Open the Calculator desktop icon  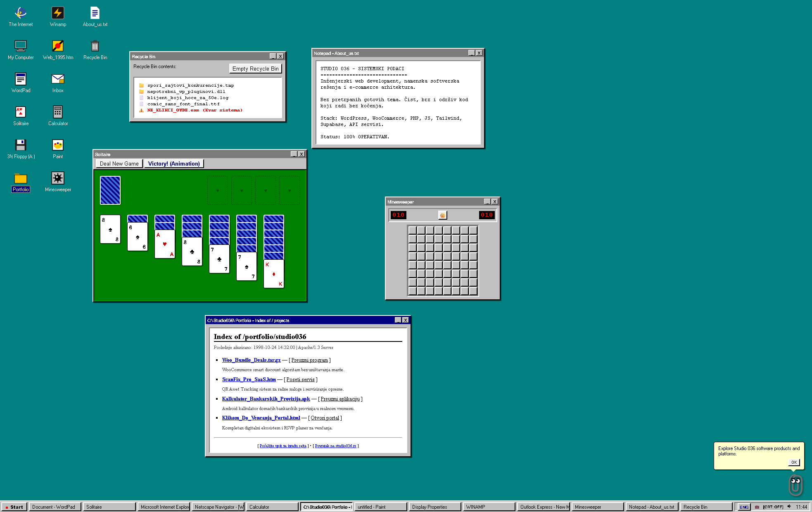pos(58,116)
